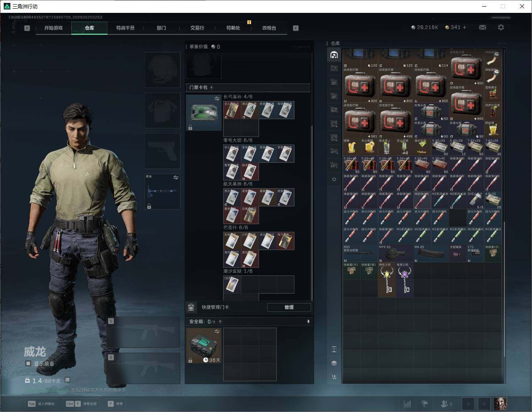Click the first key card in 潮汐监狱
The width and height of the screenshot is (532, 412).
232,284
